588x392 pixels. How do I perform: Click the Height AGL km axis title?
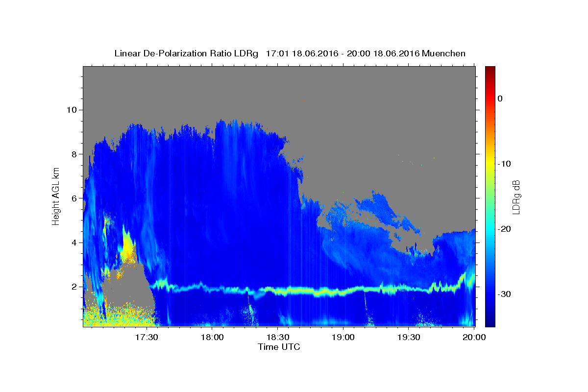click(x=56, y=196)
